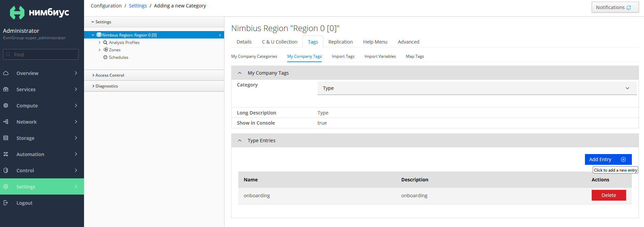Screen dimensions: 644x227
Task: Click the Nimbius logo icon
Action: click(x=17, y=12)
